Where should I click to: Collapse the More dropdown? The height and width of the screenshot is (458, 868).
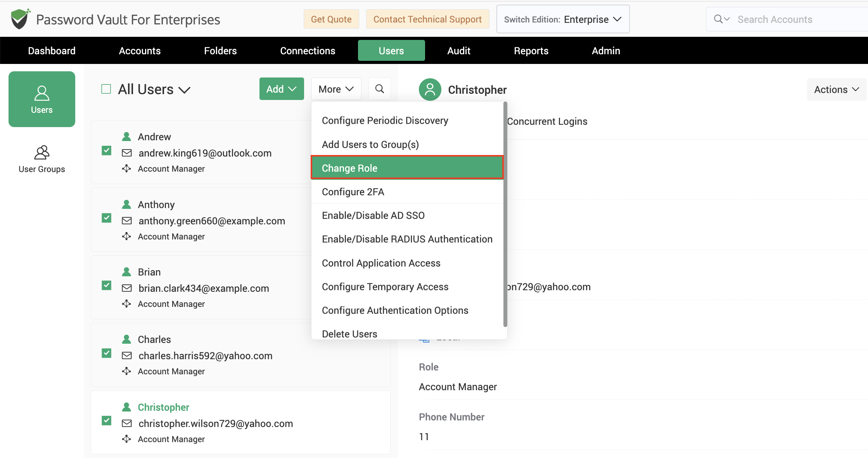(336, 89)
